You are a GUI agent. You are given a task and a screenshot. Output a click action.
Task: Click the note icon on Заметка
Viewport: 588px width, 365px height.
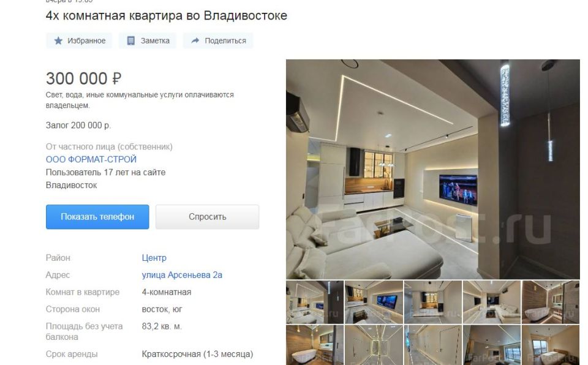(x=130, y=40)
